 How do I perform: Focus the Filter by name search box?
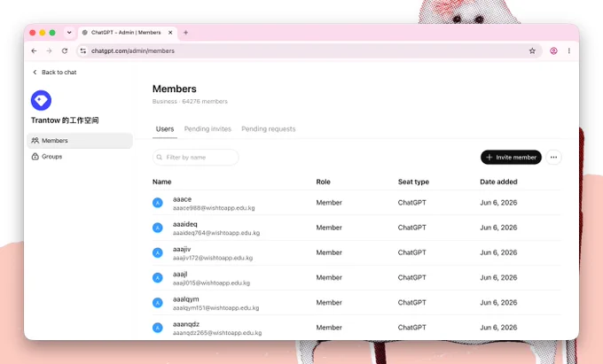196,158
